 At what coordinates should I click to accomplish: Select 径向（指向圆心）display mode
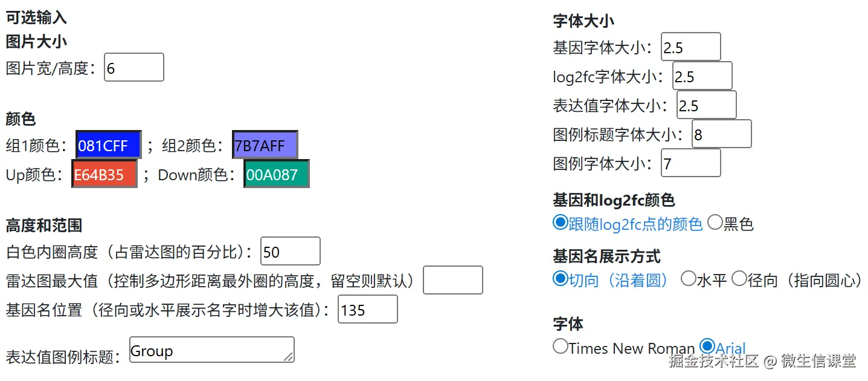(x=739, y=279)
